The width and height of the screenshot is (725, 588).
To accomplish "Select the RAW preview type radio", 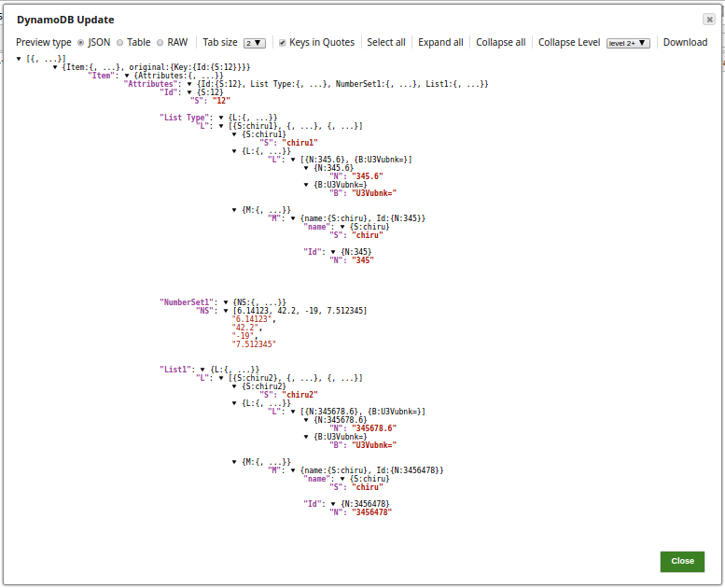I will (x=160, y=43).
